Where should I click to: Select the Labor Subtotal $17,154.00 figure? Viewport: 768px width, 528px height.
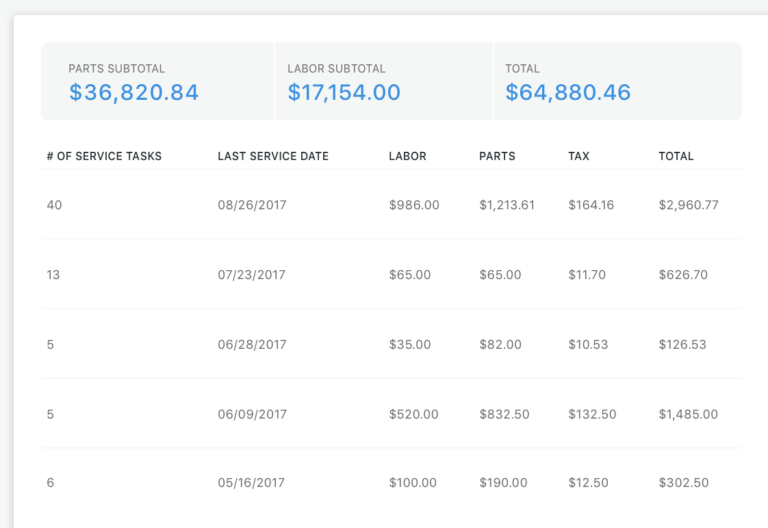click(344, 93)
